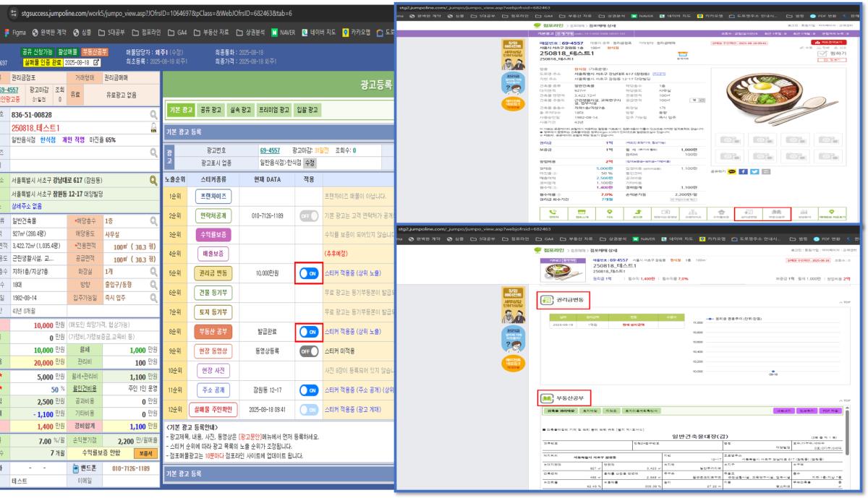Turn off the 부동산 공부 sticker switch
The height and width of the screenshot is (498, 868).
[x=309, y=332]
